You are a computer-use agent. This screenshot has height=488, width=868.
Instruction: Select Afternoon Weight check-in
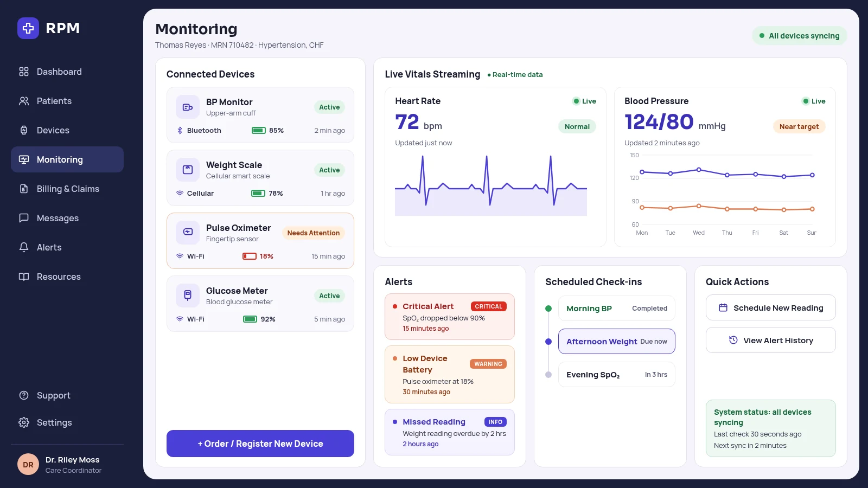(x=617, y=342)
